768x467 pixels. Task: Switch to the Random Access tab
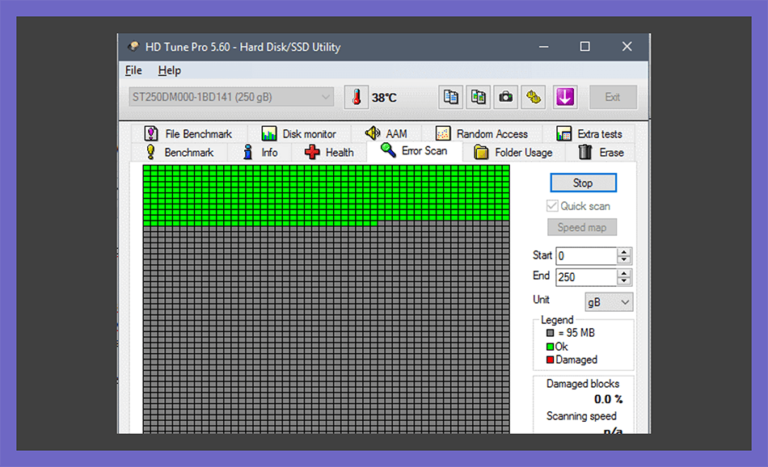point(482,133)
